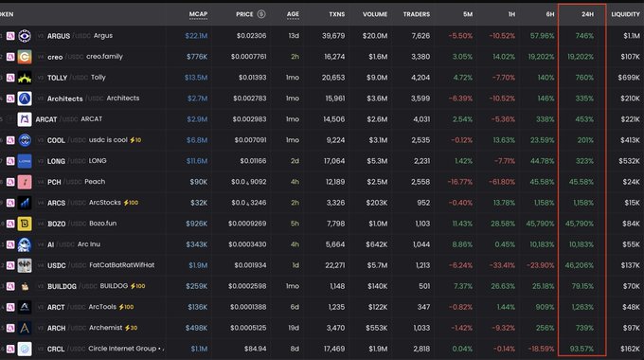The image size is (644, 360).
Task: Click CRCL price $84.94
Action: [255, 349]
